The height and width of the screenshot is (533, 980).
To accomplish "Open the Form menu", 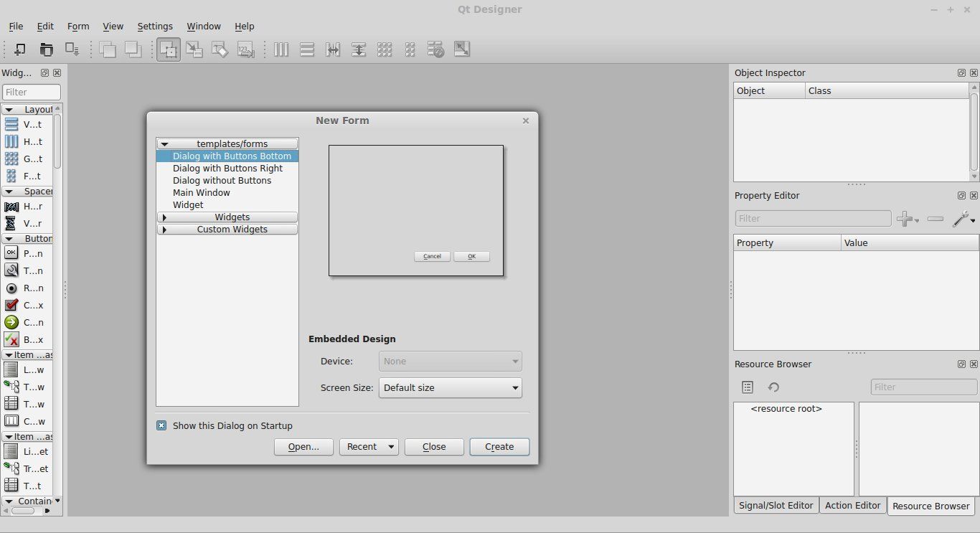I will point(78,26).
